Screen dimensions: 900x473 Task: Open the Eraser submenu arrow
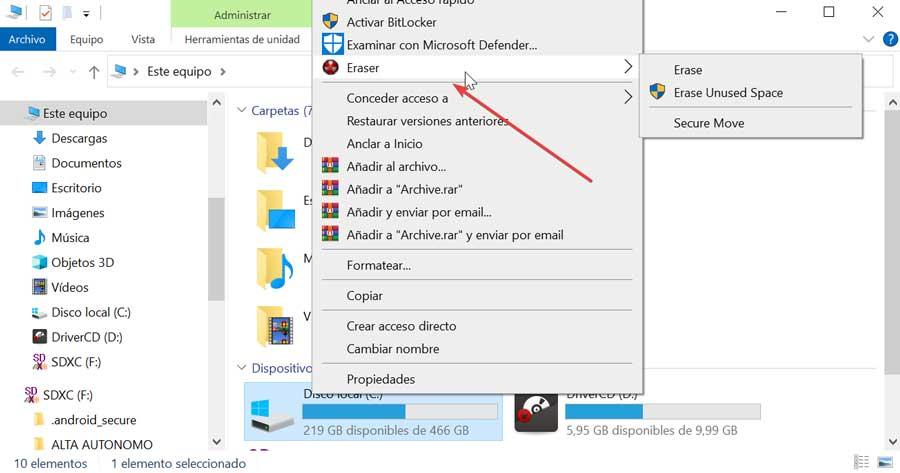(x=628, y=67)
